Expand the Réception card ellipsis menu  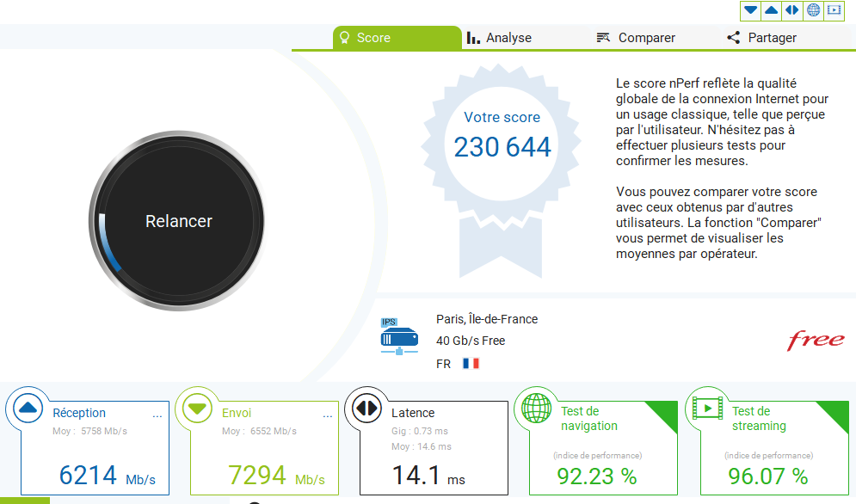click(157, 416)
